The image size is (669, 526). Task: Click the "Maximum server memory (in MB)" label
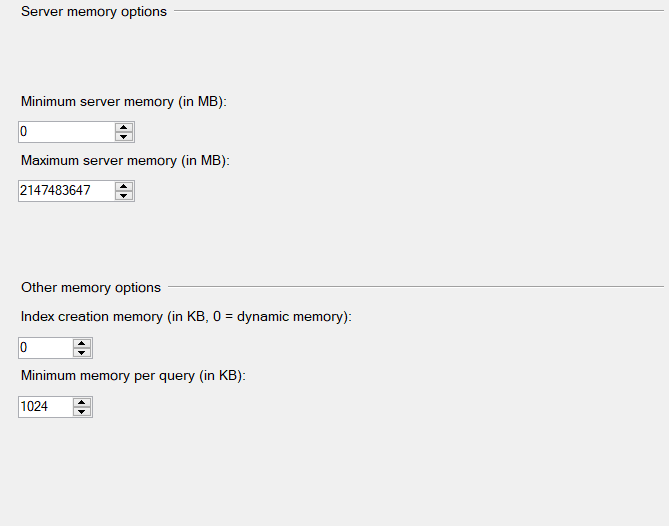(126, 160)
